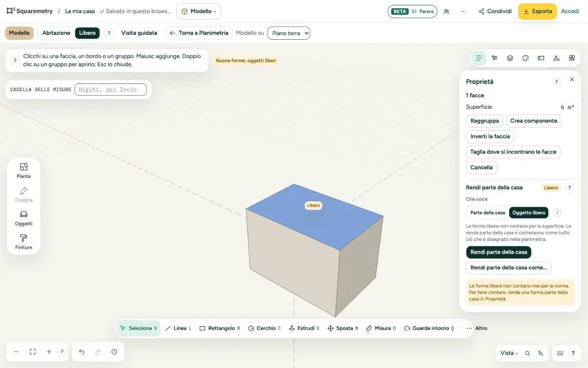Expand the Modello mode dropdown
Viewport: 588px width, 368px height.
(x=198, y=11)
